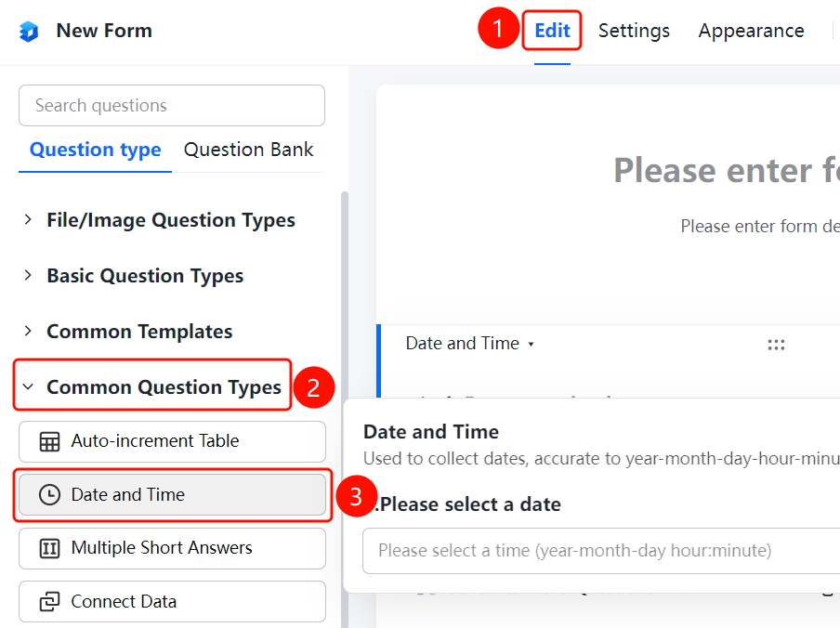Image resolution: width=840 pixels, height=628 pixels.
Task: Click the blue cube app logo
Action: click(x=29, y=31)
